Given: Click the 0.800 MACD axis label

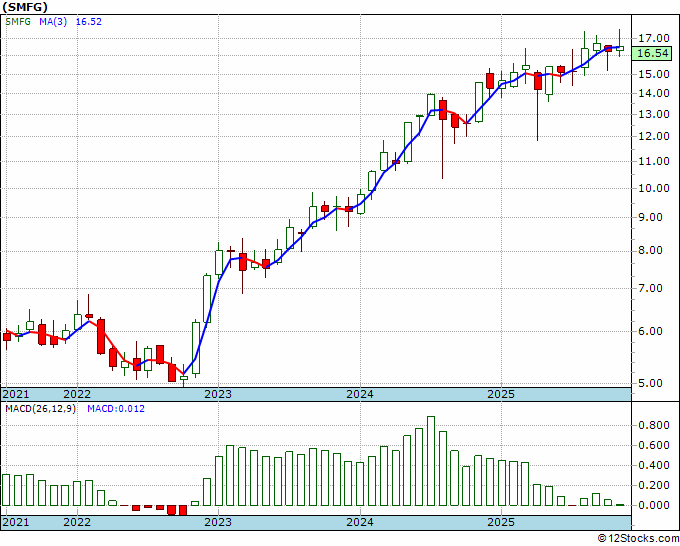Looking at the screenshot, I should (x=654, y=425).
